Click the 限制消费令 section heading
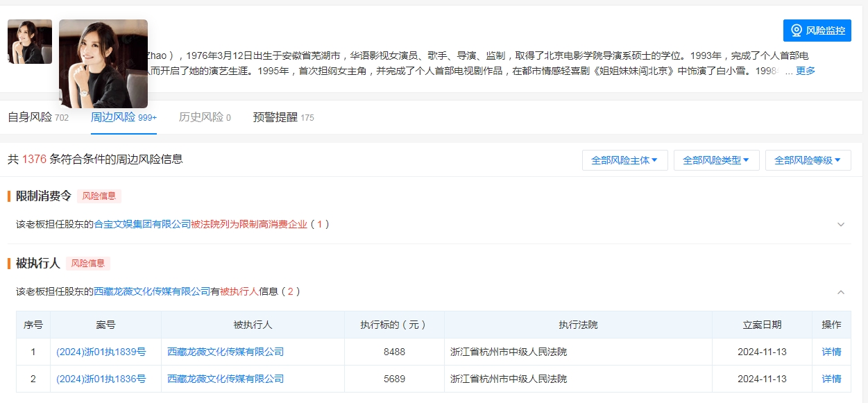 coord(44,196)
